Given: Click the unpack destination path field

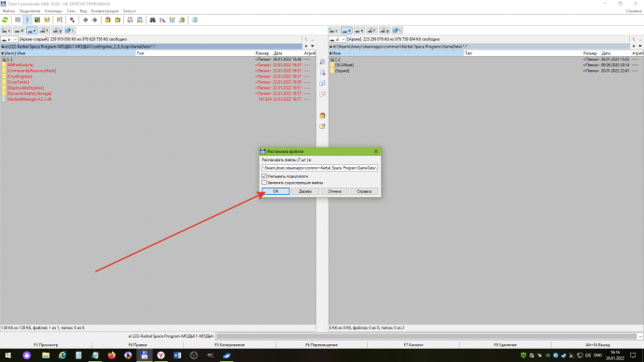Looking at the screenshot, I should click(319, 168).
